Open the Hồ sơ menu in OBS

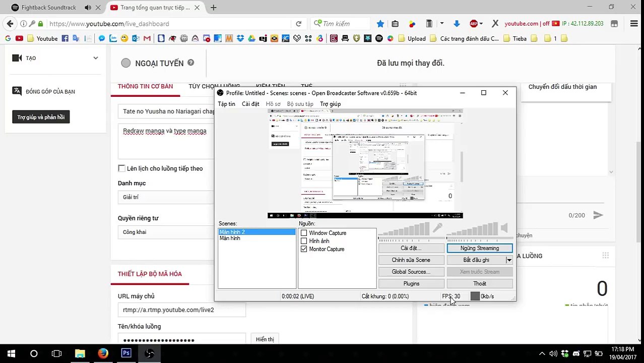(x=273, y=104)
